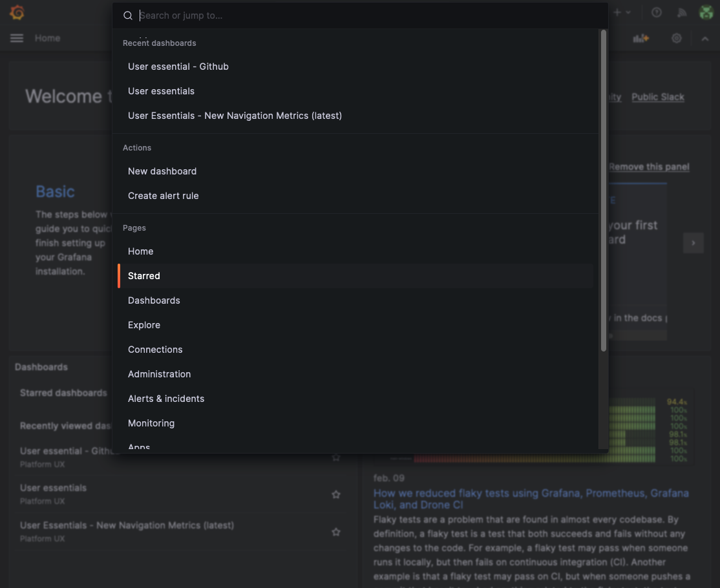The height and width of the screenshot is (588, 720).
Task: Collapse the top bar using the chevron icon
Action: [x=705, y=38]
